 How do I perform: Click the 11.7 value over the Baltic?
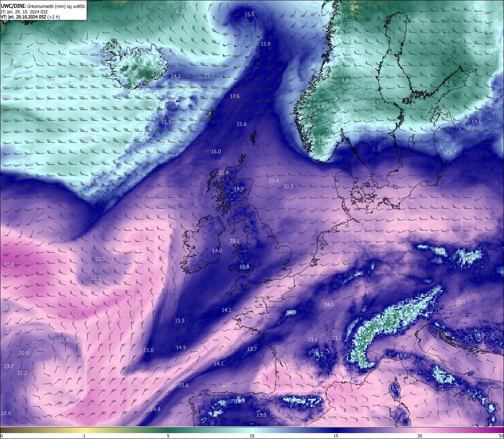451,152
